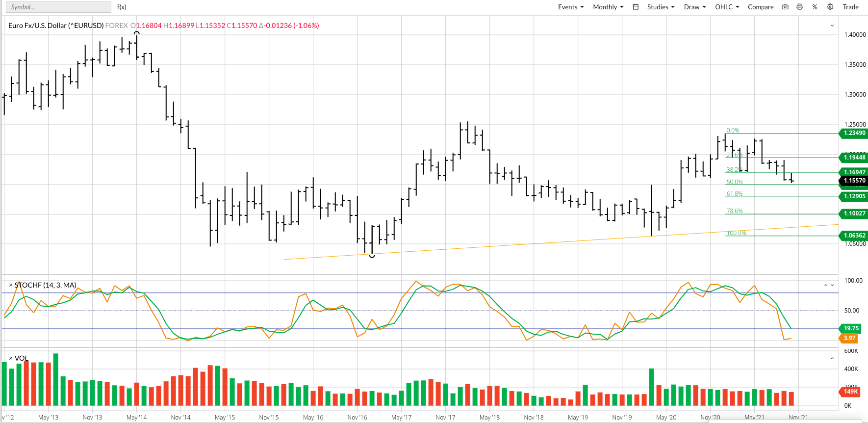Expand the Monthly timeframe dropdown

tap(608, 7)
